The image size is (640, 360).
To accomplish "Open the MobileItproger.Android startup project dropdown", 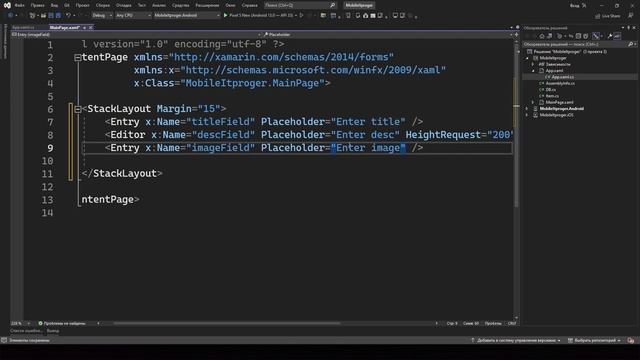I will coord(187,15).
